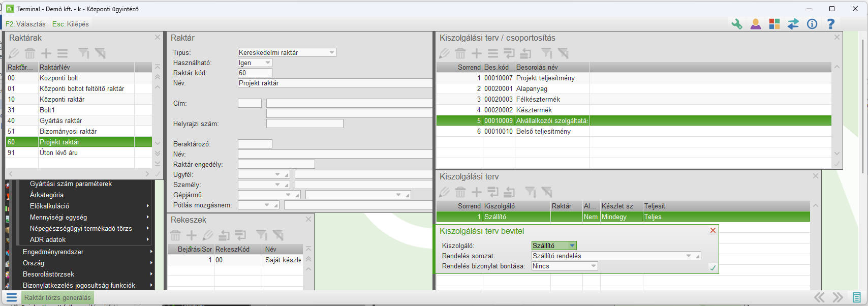868x306 pixels.
Task: Open the help question mark icon
Action: click(x=831, y=24)
